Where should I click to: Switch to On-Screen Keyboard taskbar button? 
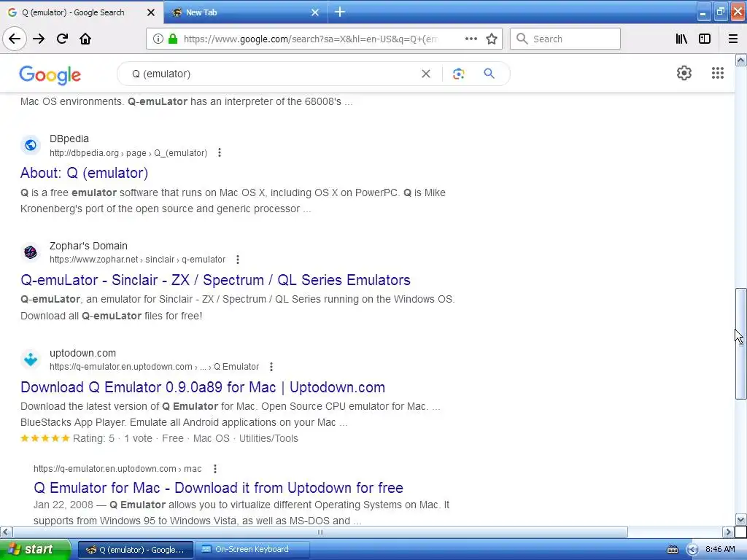coord(252,550)
